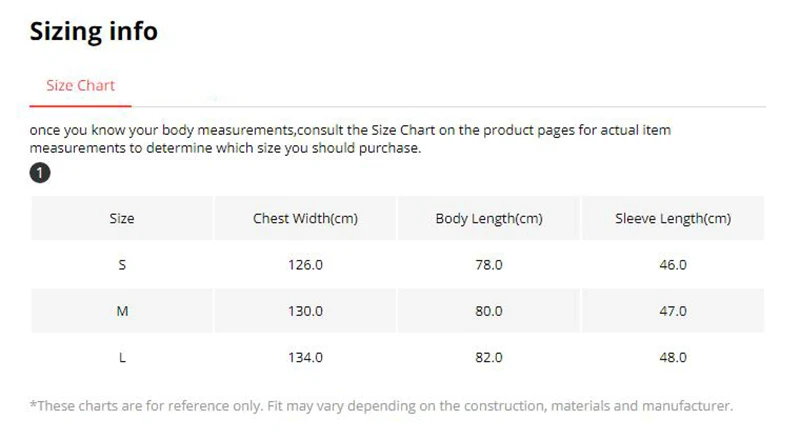Click the number 1 badge icon
The width and height of the screenshot is (800, 439).
point(40,173)
